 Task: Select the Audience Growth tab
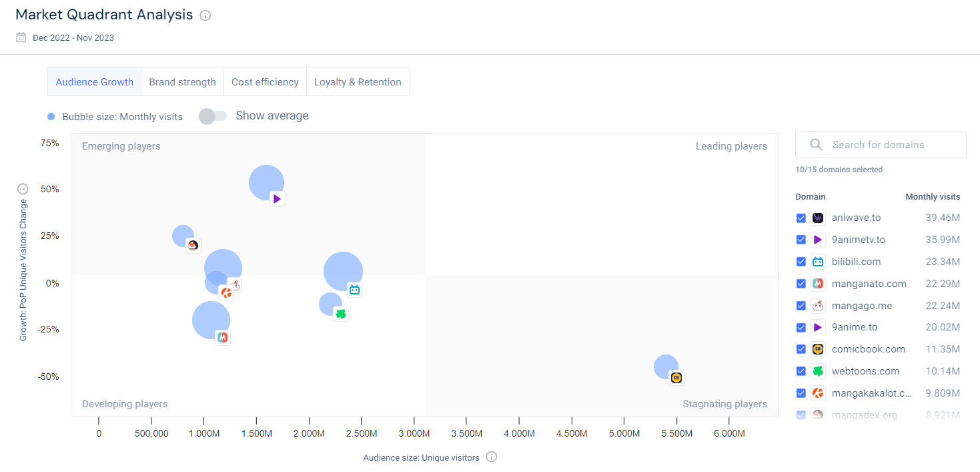point(95,82)
